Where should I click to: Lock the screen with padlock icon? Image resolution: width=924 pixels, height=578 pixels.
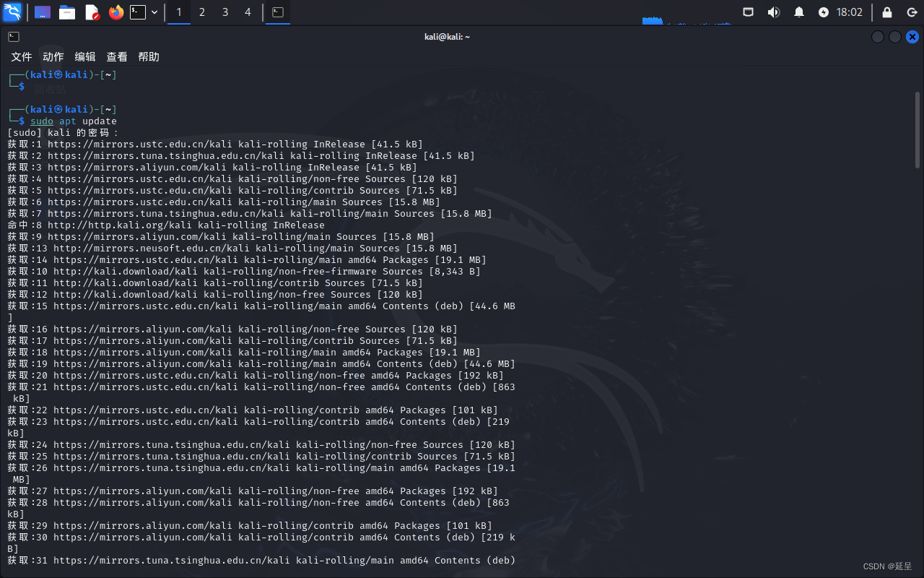tap(887, 12)
